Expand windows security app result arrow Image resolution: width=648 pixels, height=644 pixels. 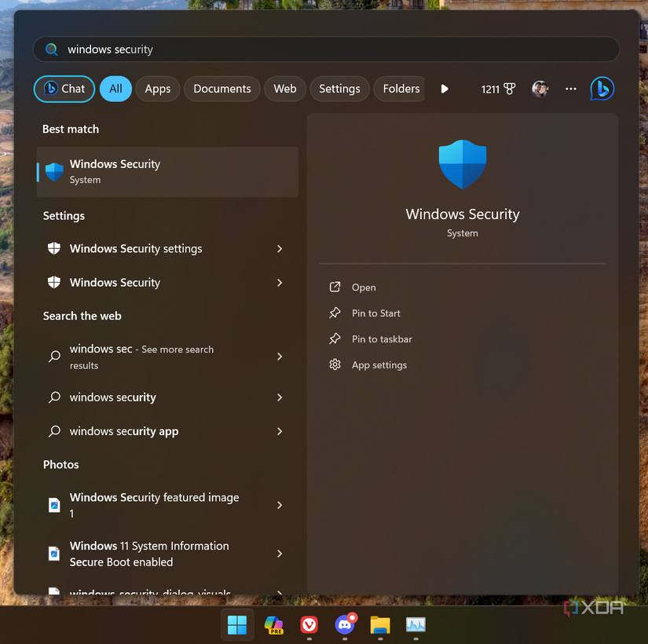[280, 431]
